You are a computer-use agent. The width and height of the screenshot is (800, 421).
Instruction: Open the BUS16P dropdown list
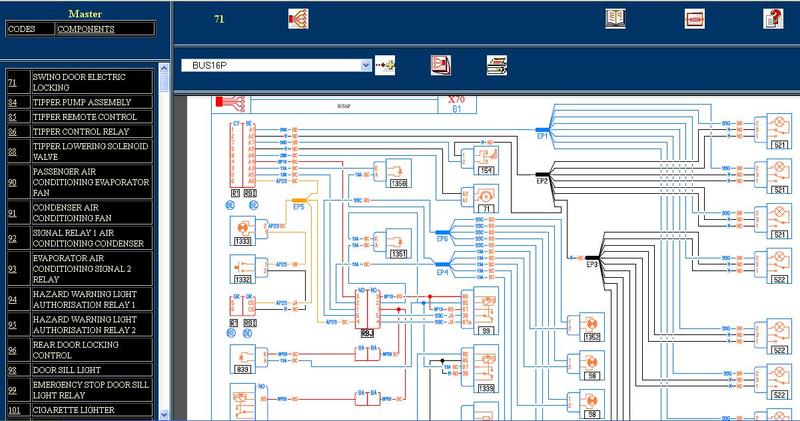pos(366,65)
